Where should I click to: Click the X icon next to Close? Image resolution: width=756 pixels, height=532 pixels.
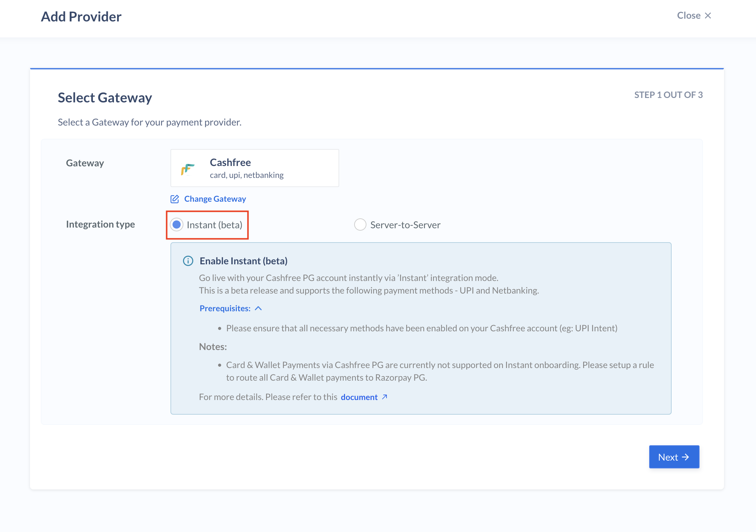point(708,16)
